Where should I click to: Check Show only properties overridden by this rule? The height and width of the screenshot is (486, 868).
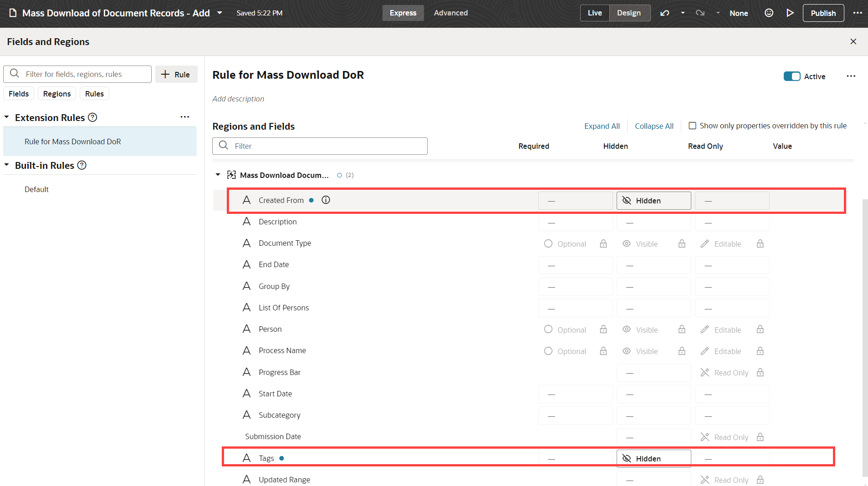coord(692,126)
